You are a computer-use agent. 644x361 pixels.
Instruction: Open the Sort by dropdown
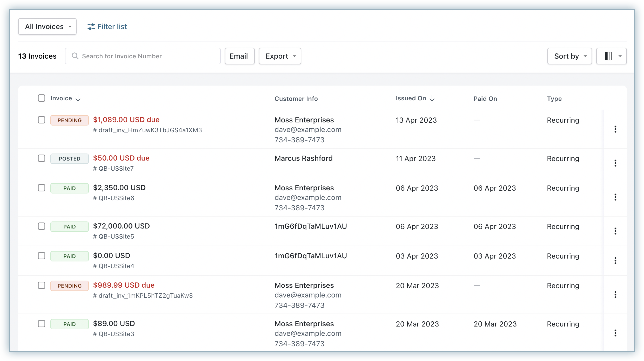(x=569, y=56)
